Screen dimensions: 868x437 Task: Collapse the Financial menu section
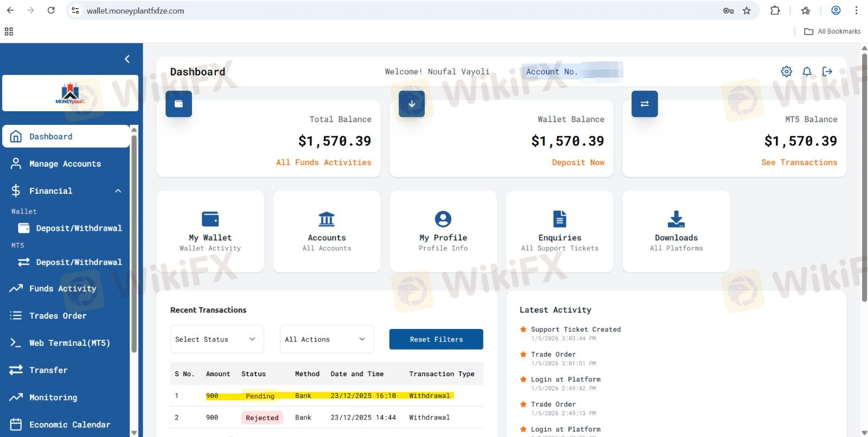pyautogui.click(x=118, y=191)
